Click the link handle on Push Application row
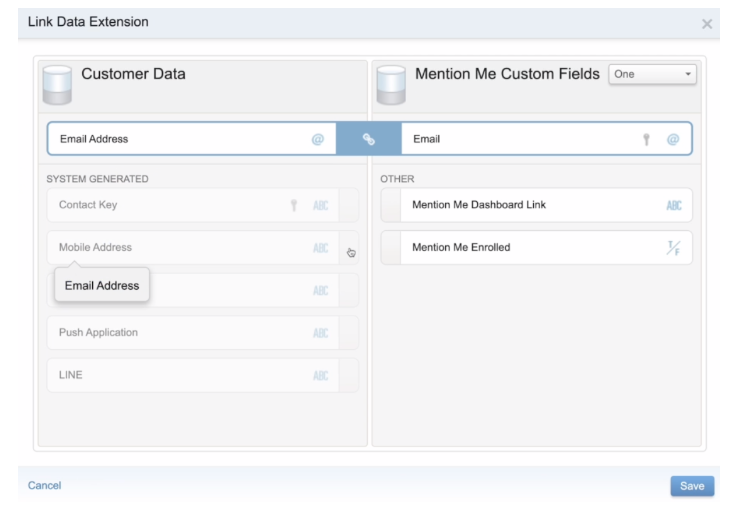The height and width of the screenshot is (516, 742). [349, 333]
